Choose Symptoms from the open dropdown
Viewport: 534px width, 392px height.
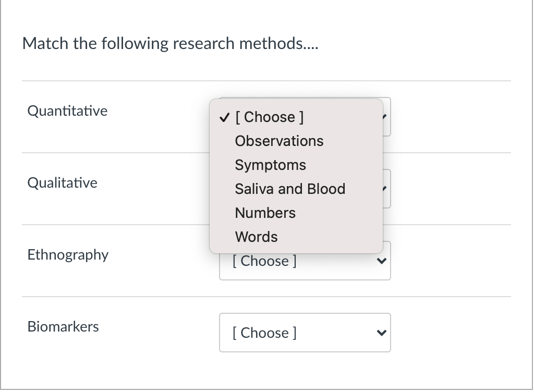270,165
